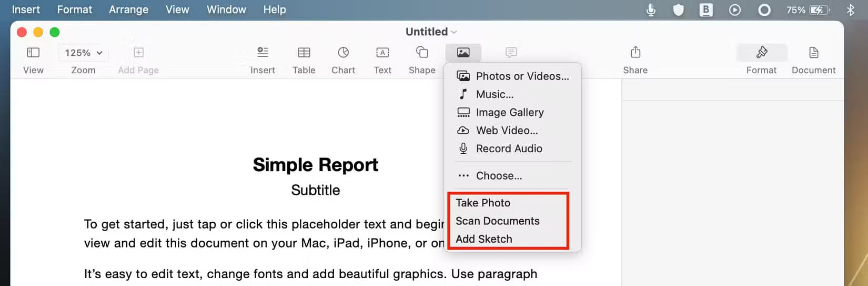Choose Photos or Videos… menu entry
This screenshot has height=286, width=868.
pos(513,76)
